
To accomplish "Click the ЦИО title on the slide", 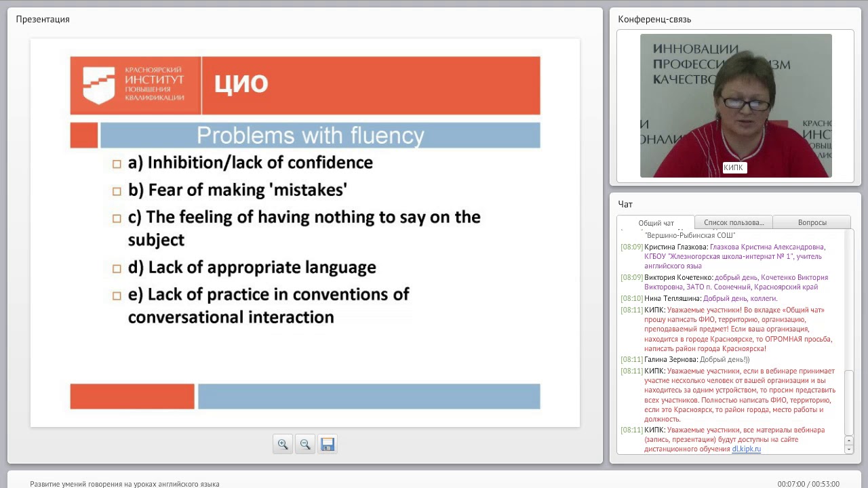I will (241, 83).
